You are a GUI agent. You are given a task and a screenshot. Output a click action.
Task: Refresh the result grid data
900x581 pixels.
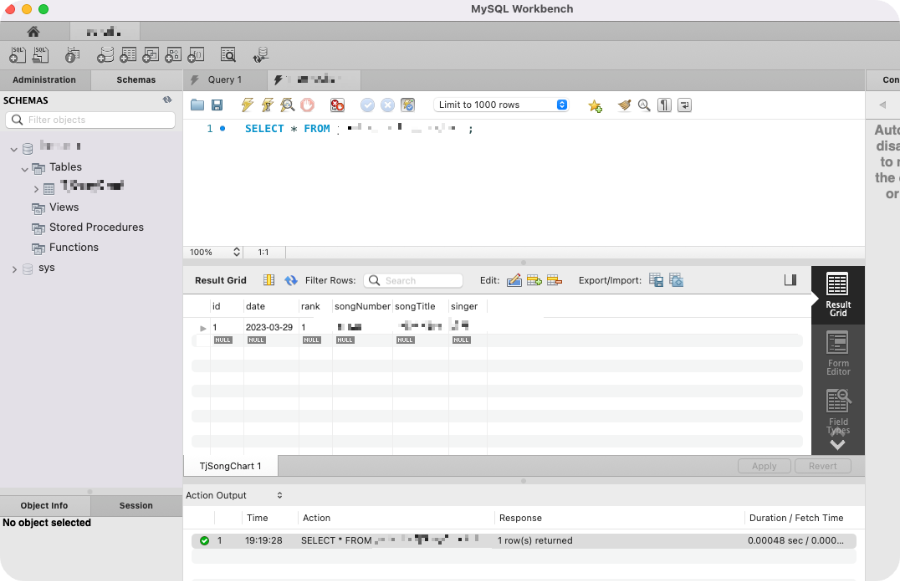(291, 280)
